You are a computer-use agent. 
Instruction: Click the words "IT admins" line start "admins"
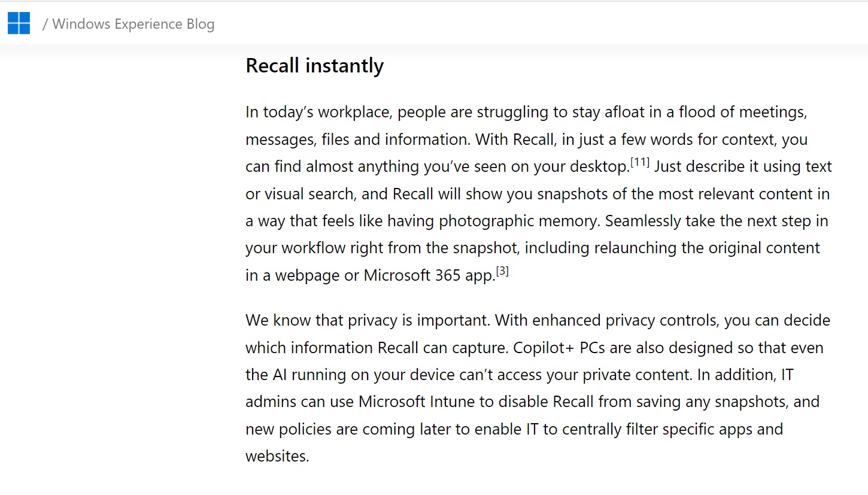pyautogui.click(x=271, y=401)
